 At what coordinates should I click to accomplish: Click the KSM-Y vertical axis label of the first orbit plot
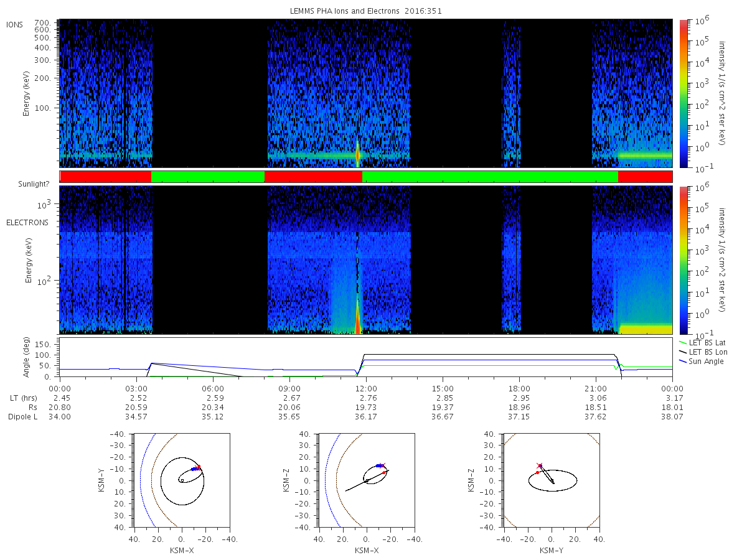pyautogui.click(x=102, y=480)
